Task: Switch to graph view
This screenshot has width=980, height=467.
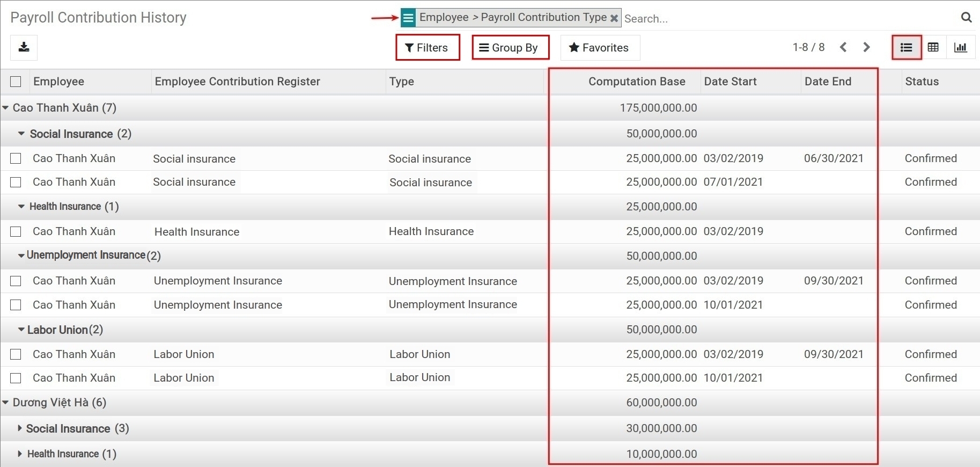Action: 961,47
